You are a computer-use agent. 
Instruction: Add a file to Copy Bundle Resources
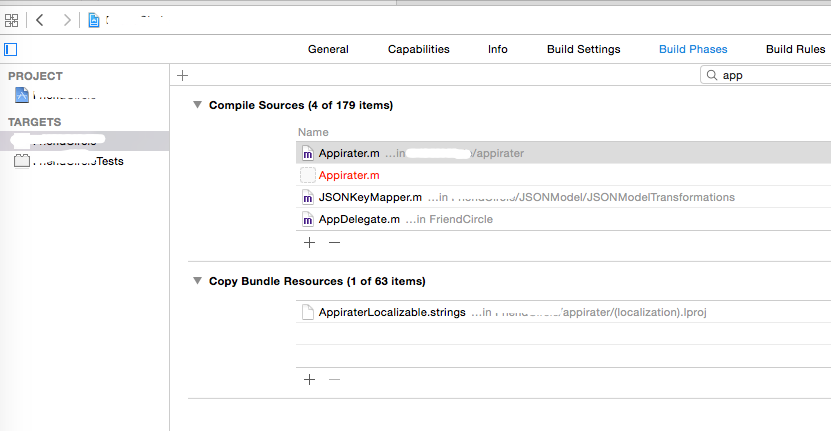click(310, 380)
